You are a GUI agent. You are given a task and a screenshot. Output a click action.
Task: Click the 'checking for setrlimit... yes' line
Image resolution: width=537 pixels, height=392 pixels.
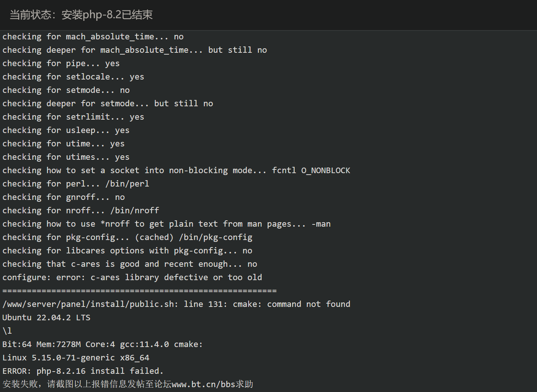click(73, 117)
